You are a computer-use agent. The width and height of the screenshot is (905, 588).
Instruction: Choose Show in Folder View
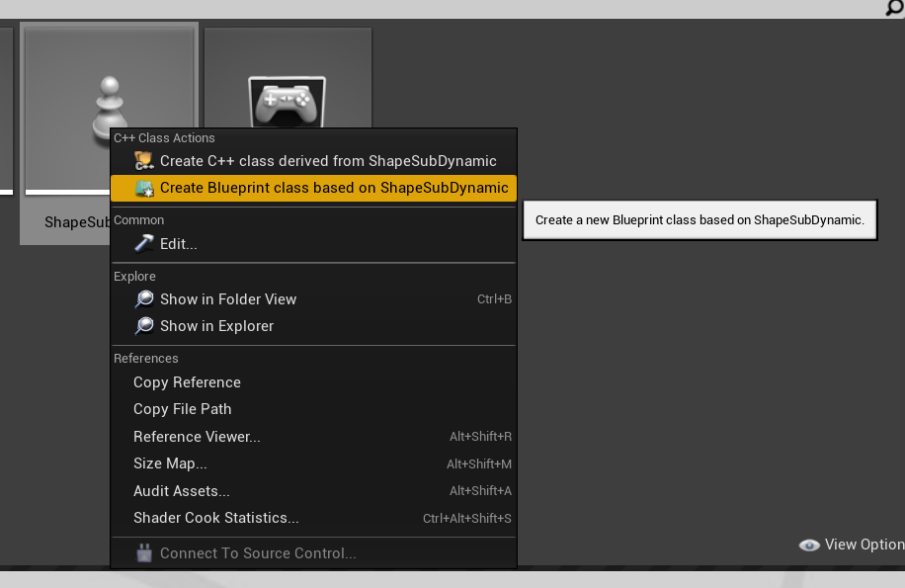pyautogui.click(x=313, y=298)
